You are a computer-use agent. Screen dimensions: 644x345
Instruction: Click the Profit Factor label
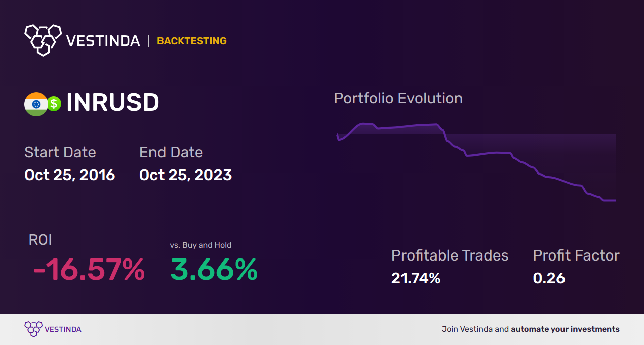click(576, 255)
